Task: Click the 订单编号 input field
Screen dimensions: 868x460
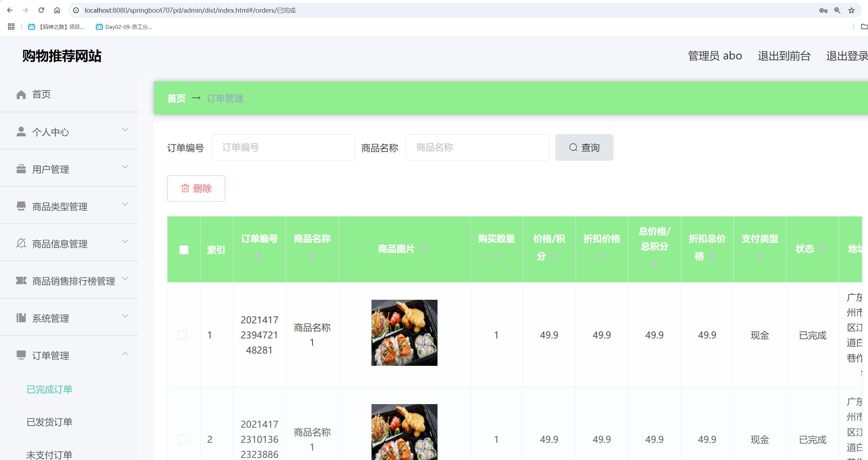Action: click(283, 147)
